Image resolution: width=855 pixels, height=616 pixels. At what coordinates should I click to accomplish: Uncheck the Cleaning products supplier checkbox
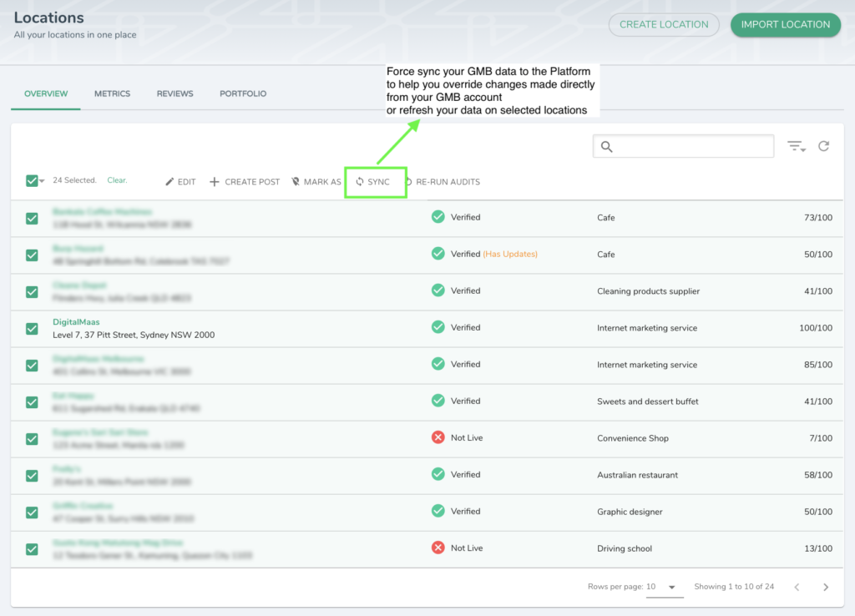coord(33,291)
